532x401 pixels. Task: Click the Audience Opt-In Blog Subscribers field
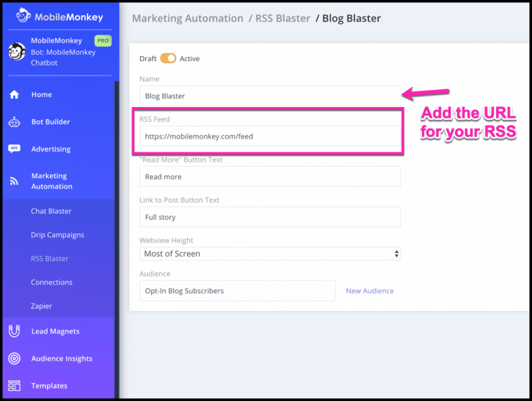[x=237, y=291]
